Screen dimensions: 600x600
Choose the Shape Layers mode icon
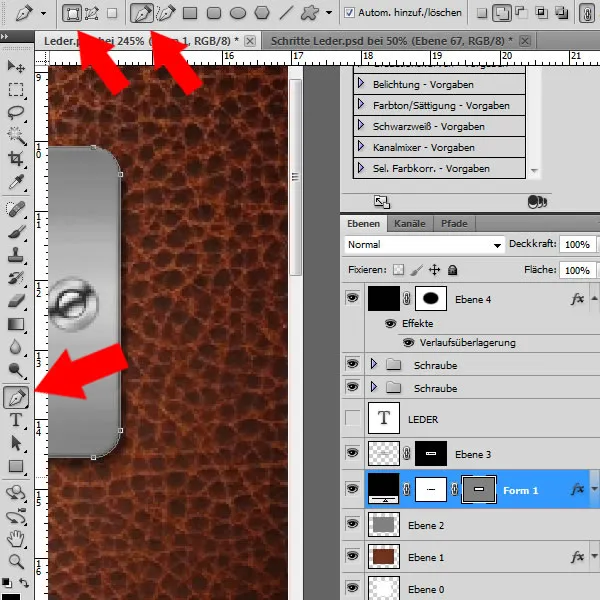point(72,13)
